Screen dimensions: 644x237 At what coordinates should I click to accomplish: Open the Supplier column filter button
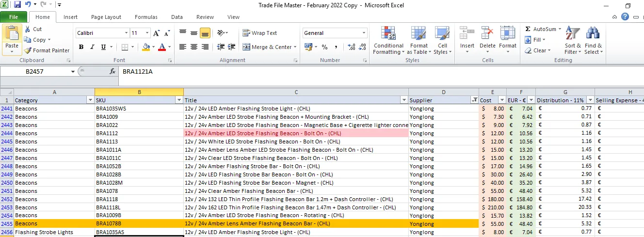pos(474,100)
